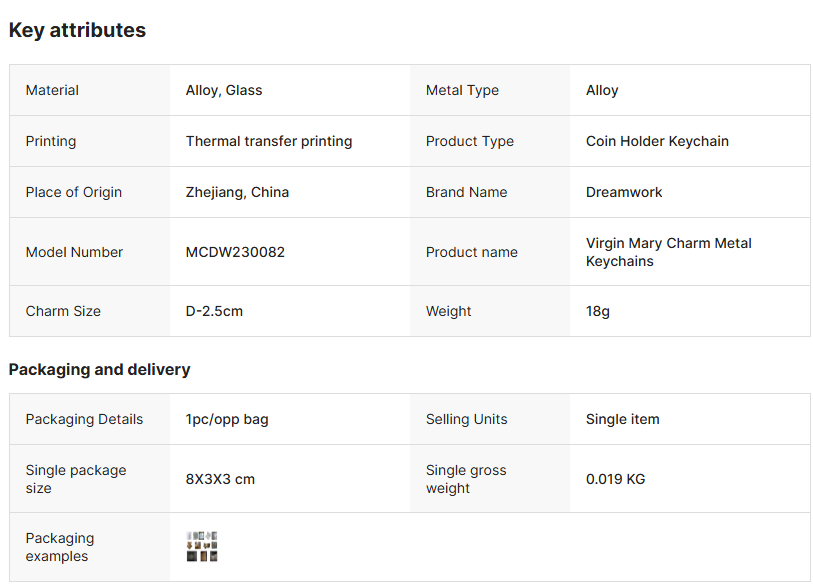Click the 8X3X3 cm package size
This screenshot has width=813, height=588.
[220, 479]
